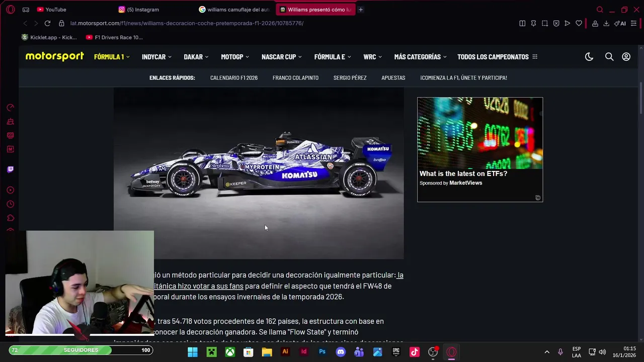Go to motorsport logo homepage

tap(55, 56)
